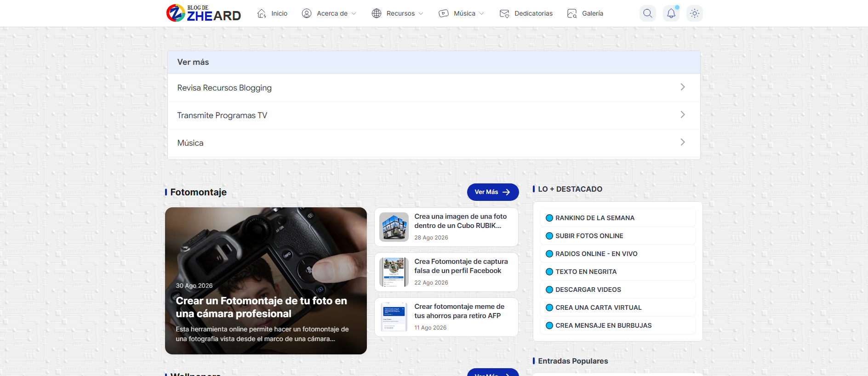The height and width of the screenshot is (376, 868).
Task: Open the Cubo RUBIK post thumbnail
Action: pyautogui.click(x=394, y=227)
